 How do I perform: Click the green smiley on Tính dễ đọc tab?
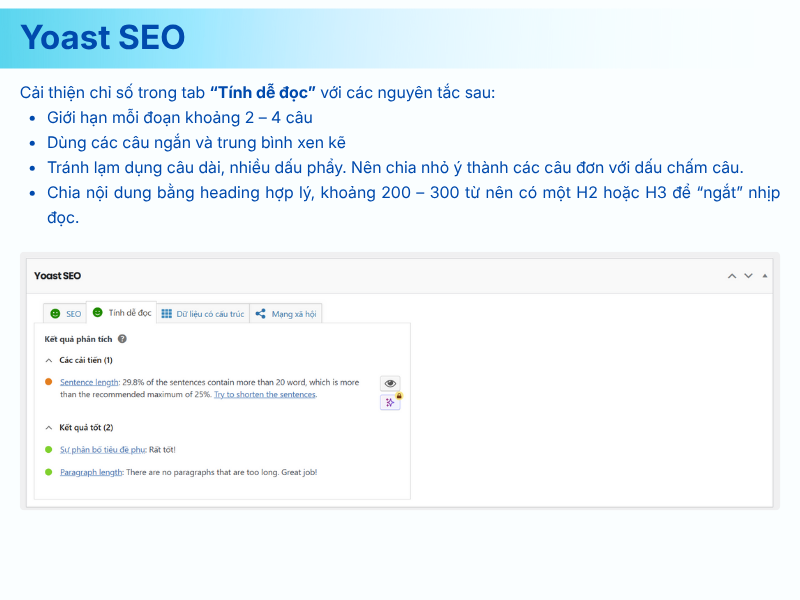(x=97, y=313)
